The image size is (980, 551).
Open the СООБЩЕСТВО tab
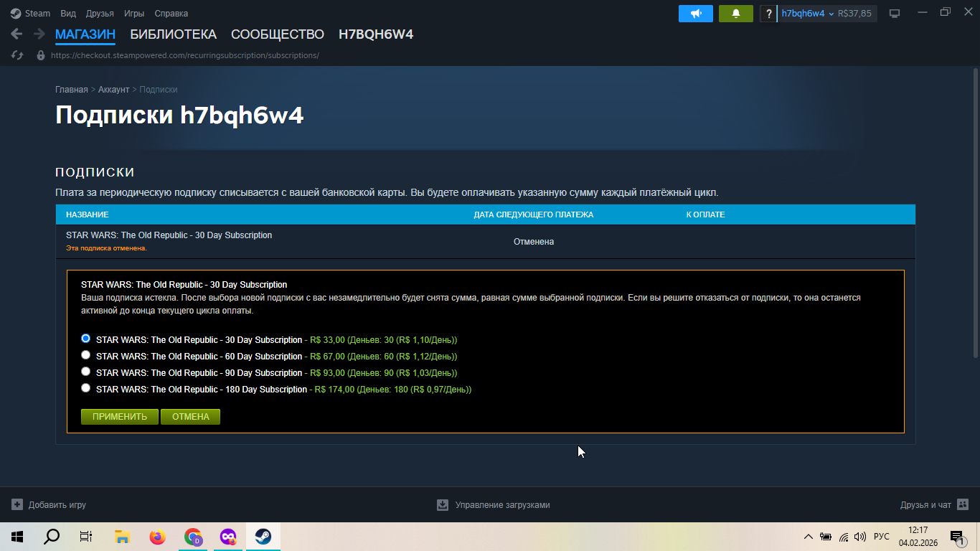[x=278, y=34]
